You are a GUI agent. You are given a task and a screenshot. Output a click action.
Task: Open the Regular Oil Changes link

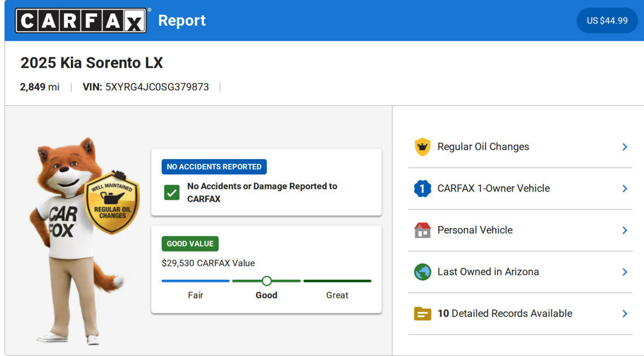[520, 147]
